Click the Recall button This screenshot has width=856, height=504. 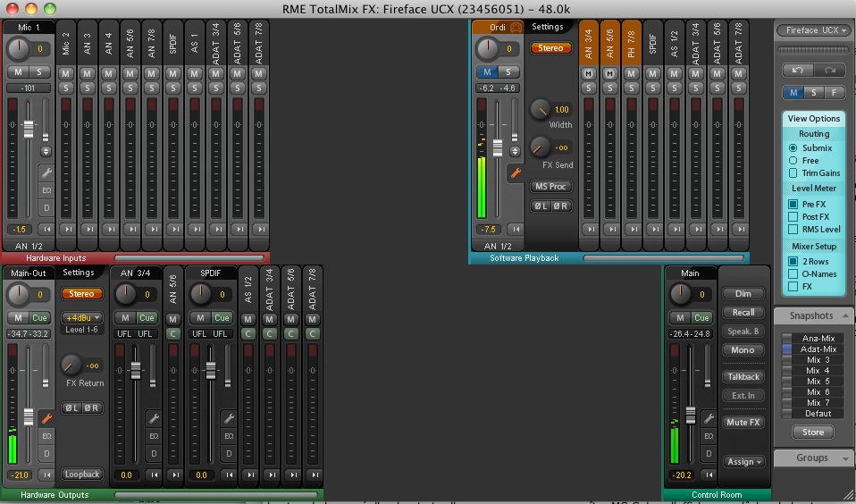coord(743,313)
